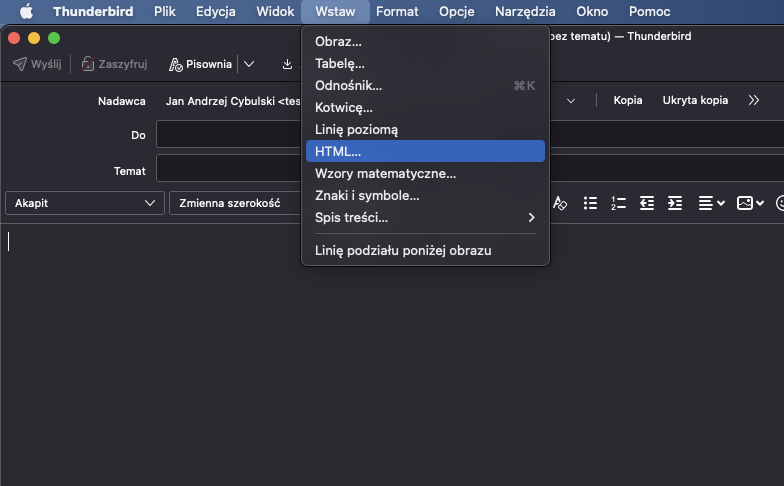This screenshot has width=784, height=486.
Task: Click the Pisownia spell check icon
Action: point(176,64)
